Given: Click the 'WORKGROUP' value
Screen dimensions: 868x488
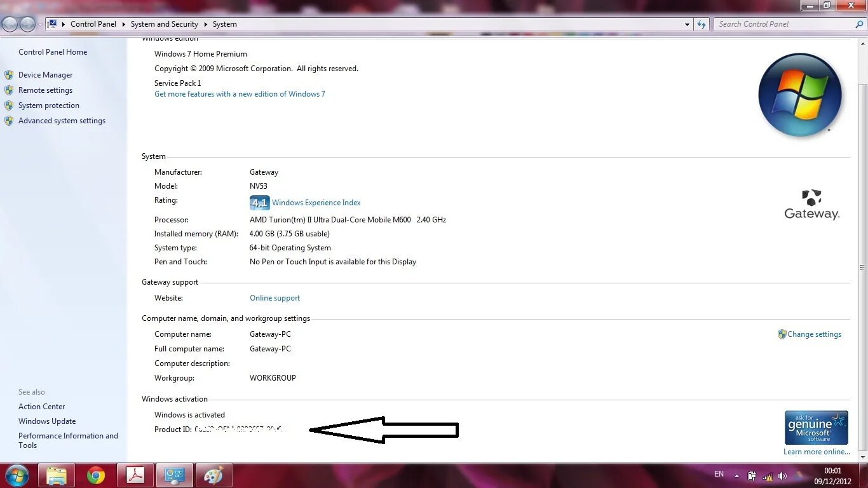Looking at the screenshot, I should point(273,378).
